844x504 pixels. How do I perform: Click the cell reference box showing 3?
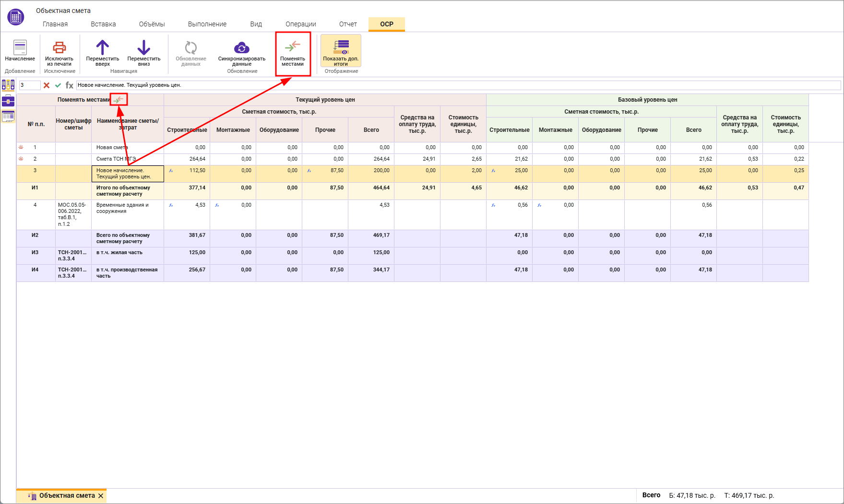click(29, 85)
